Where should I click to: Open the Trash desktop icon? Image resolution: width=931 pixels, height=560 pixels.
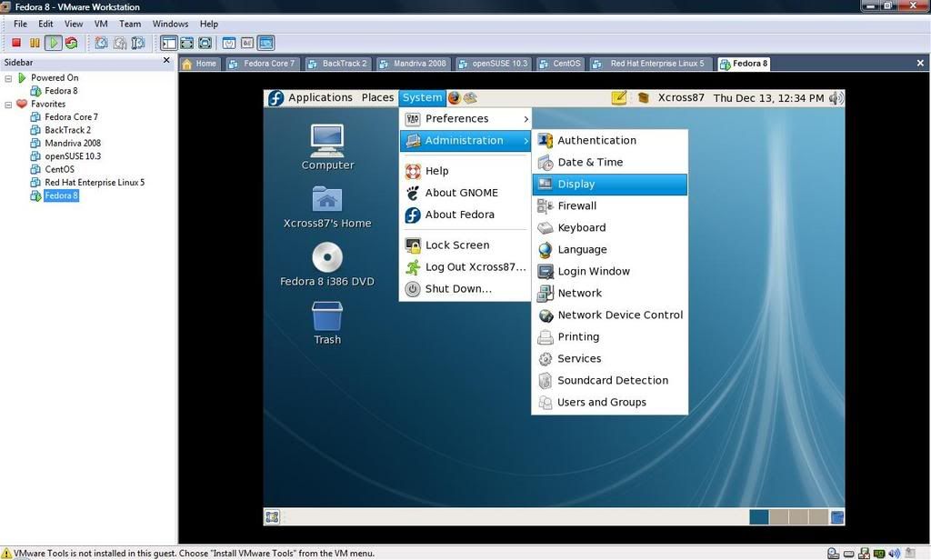pos(327,323)
